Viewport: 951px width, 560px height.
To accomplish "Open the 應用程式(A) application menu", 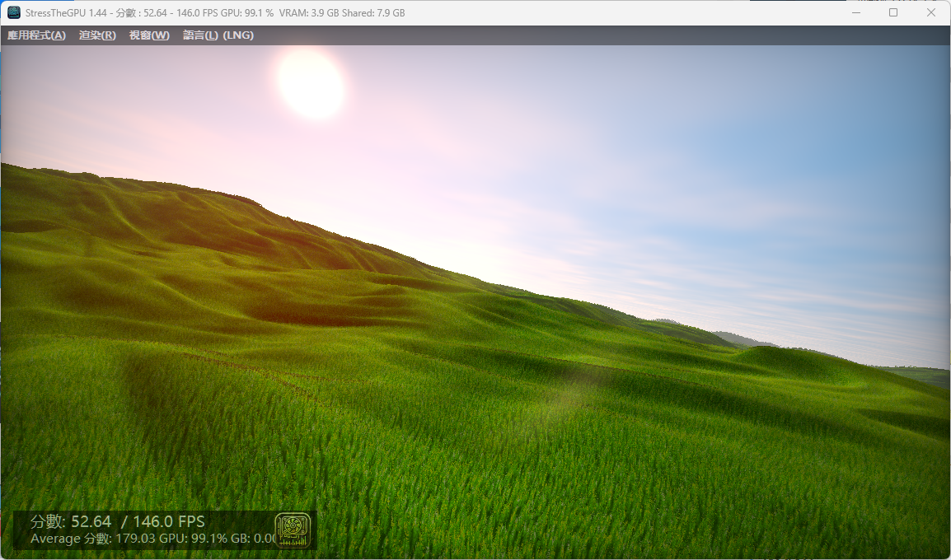I will pos(35,35).
